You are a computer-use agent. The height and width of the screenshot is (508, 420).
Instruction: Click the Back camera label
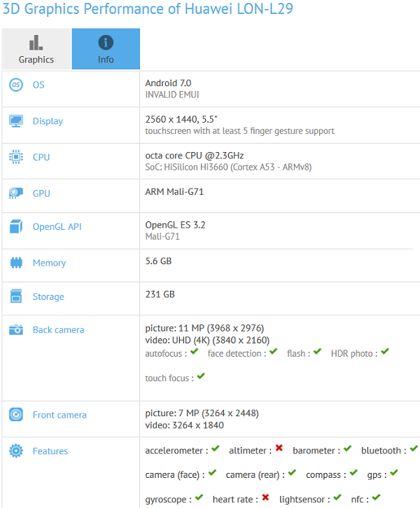59,330
